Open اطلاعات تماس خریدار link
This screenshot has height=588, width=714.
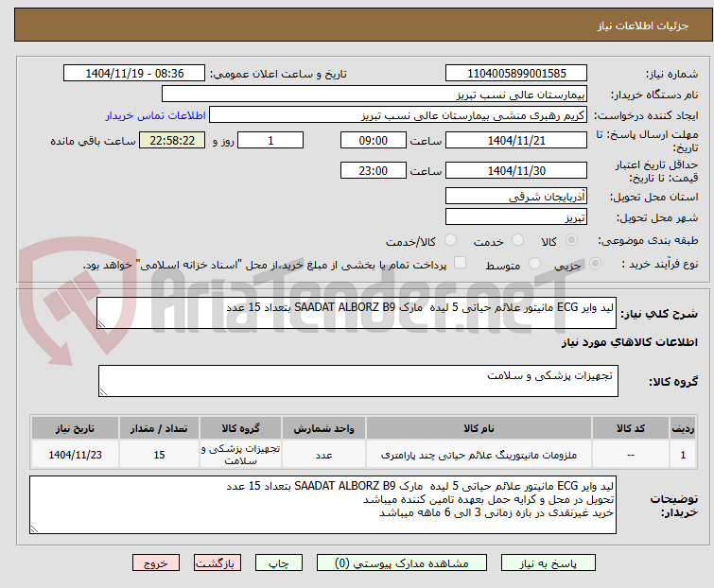(x=156, y=115)
